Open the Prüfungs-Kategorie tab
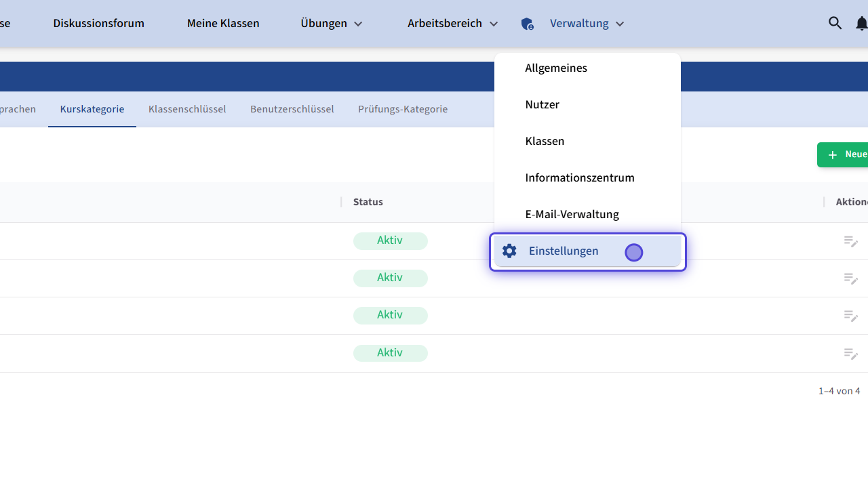The image size is (868, 481). (x=403, y=109)
